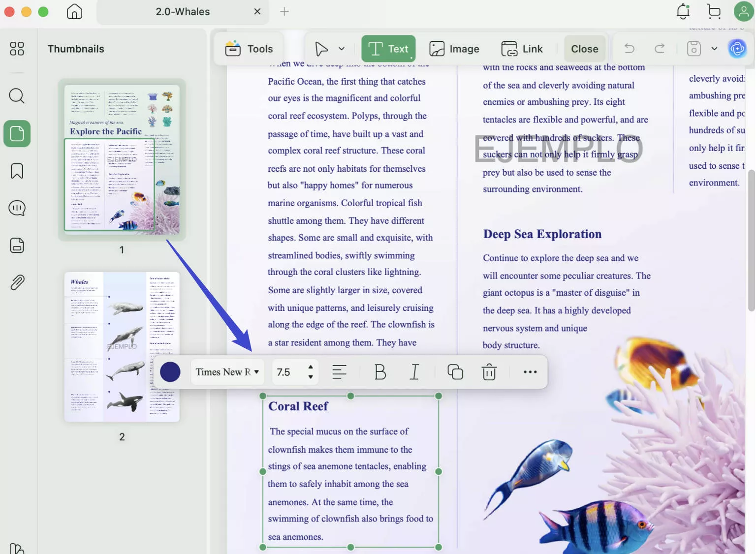Decrease font size with down arrow
756x554 pixels.
311,377
